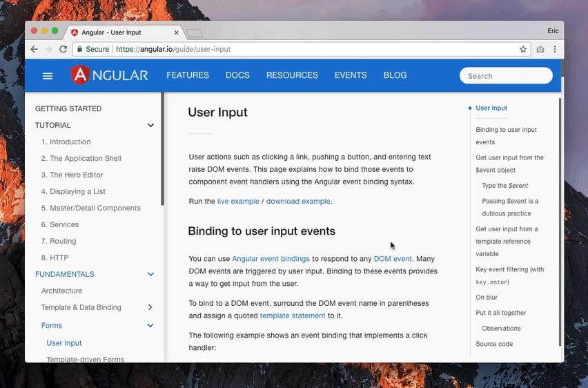
Task: Jump to Binding to user input events
Action: 507,136
